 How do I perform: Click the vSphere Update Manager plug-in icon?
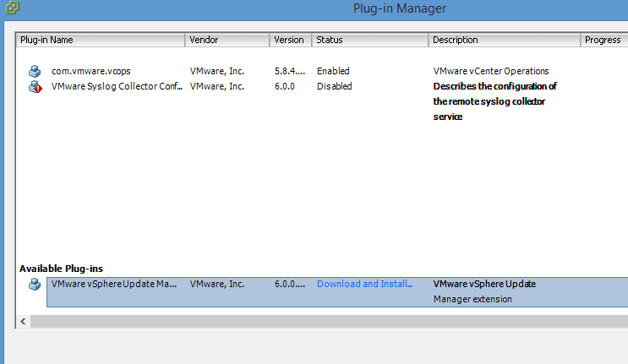point(35,285)
